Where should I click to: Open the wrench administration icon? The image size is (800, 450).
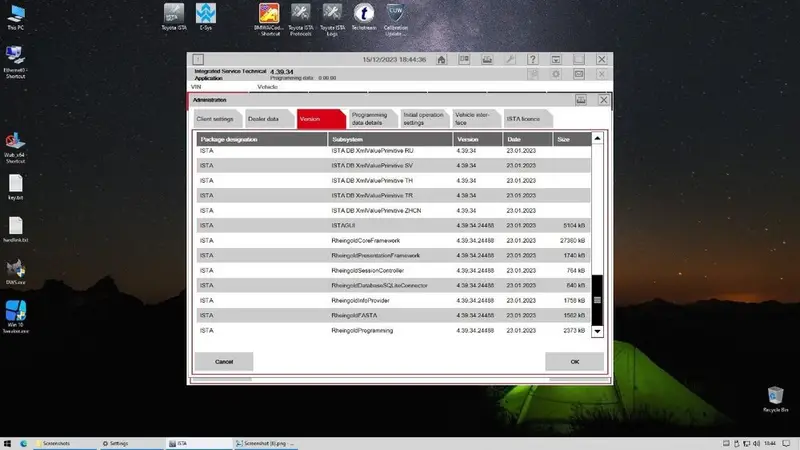tap(510, 60)
